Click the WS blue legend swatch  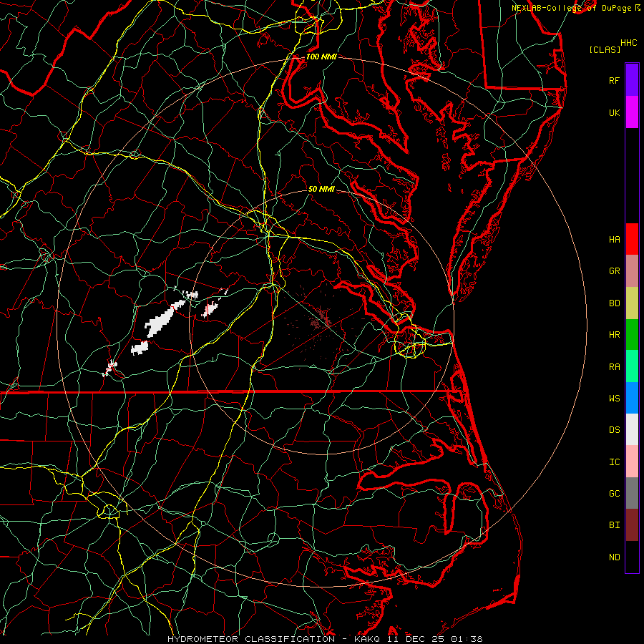pyautogui.click(x=632, y=398)
